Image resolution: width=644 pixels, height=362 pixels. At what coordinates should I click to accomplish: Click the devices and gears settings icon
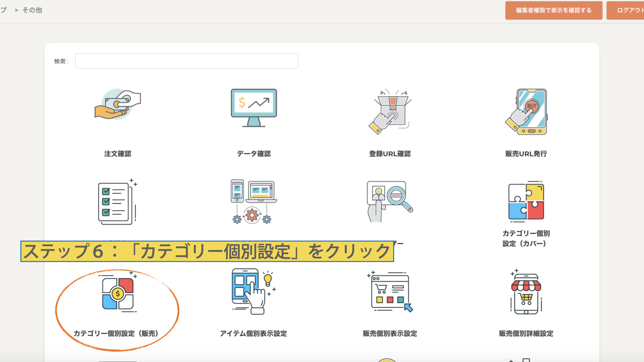pyautogui.click(x=254, y=202)
